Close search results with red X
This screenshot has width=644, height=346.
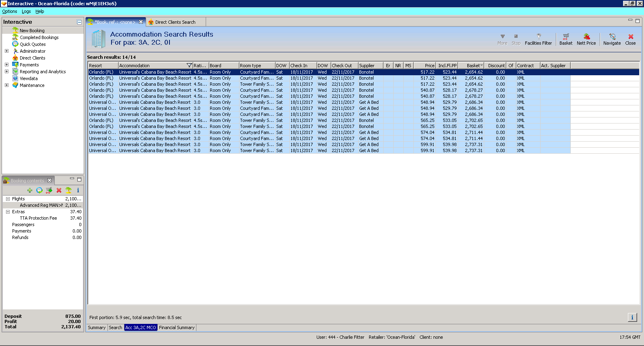point(631,36)
